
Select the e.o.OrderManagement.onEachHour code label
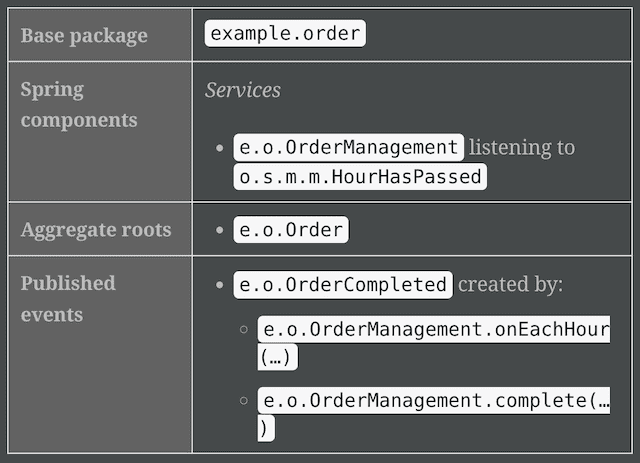[x=434, y=329]
